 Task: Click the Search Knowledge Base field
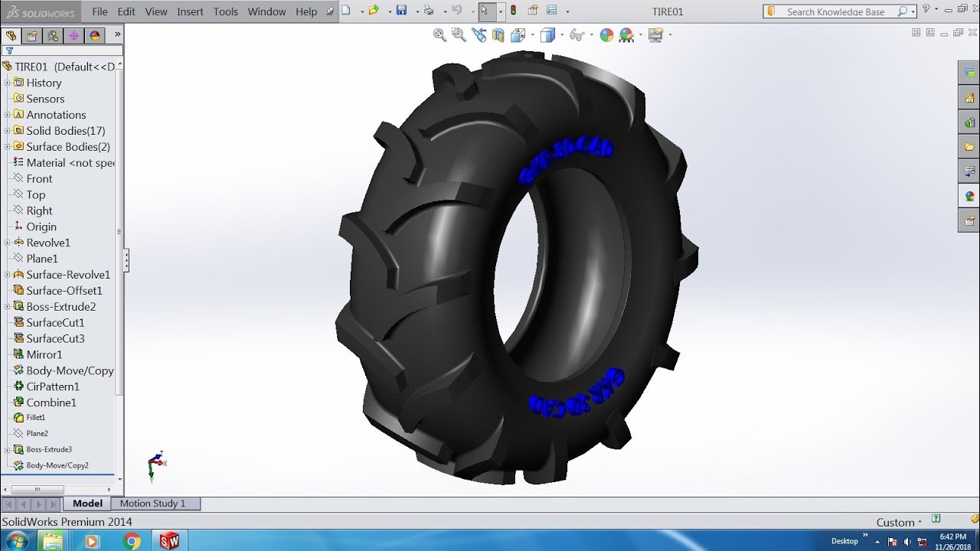[839, 11]
